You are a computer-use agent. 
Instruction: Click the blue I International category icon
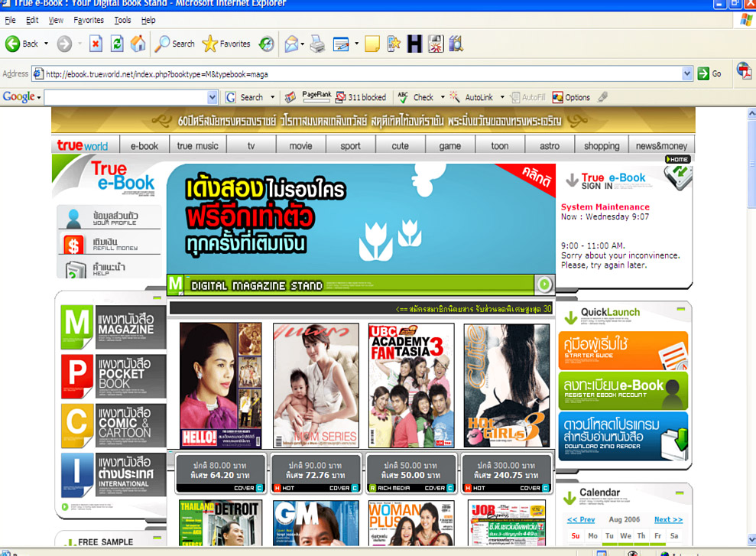coord(76,474)
